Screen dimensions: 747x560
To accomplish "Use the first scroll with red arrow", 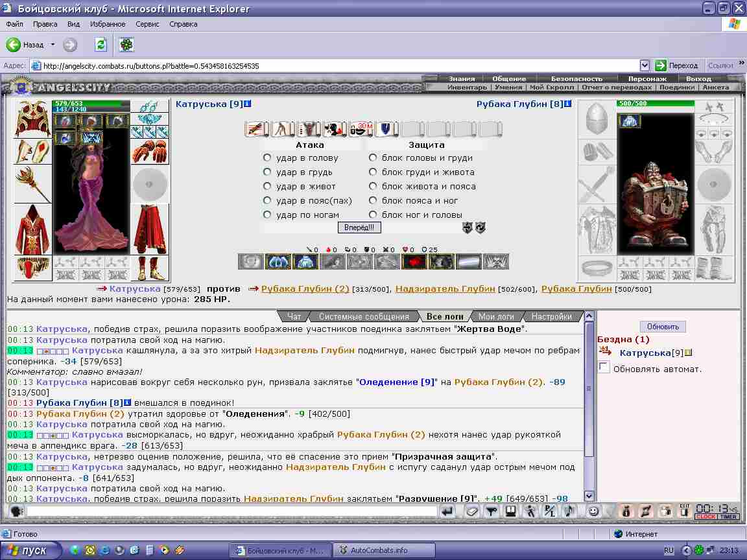I will click(x=257, y=128).
